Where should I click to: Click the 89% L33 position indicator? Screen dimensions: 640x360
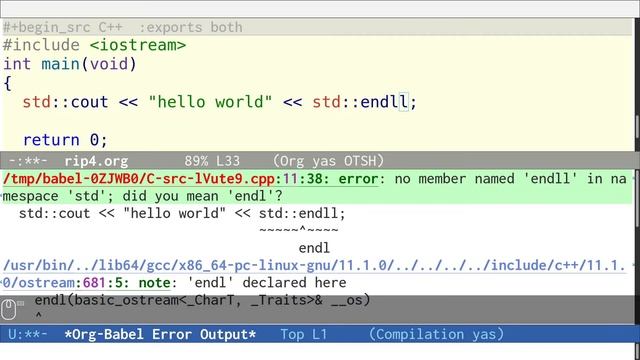click(x=212, y=161)
